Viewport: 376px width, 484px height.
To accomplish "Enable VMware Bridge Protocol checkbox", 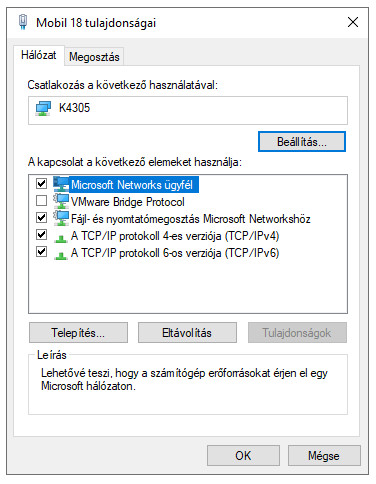I will (41, 201).
